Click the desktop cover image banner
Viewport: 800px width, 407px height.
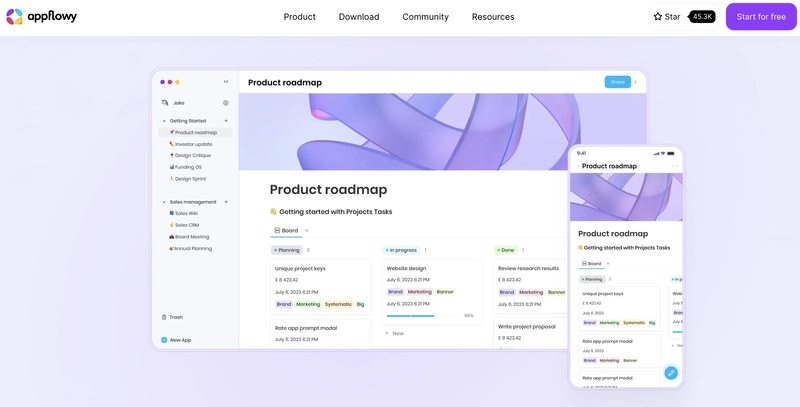click(442, 132)
